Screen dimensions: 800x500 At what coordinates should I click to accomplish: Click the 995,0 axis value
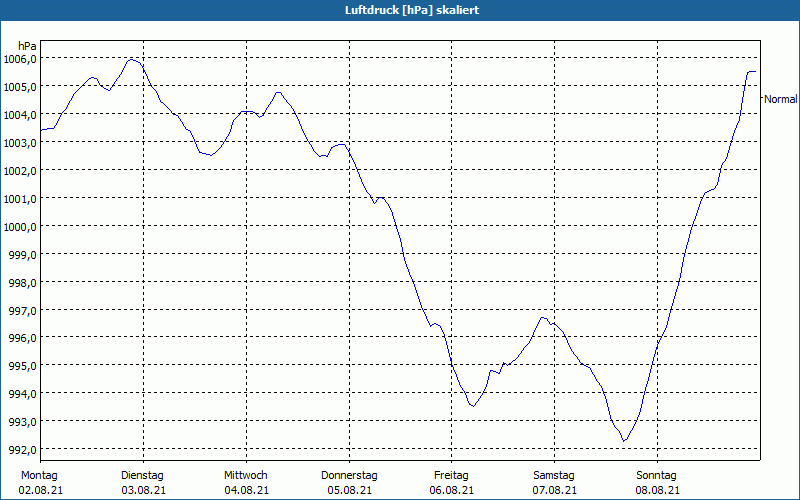[23, 366]
